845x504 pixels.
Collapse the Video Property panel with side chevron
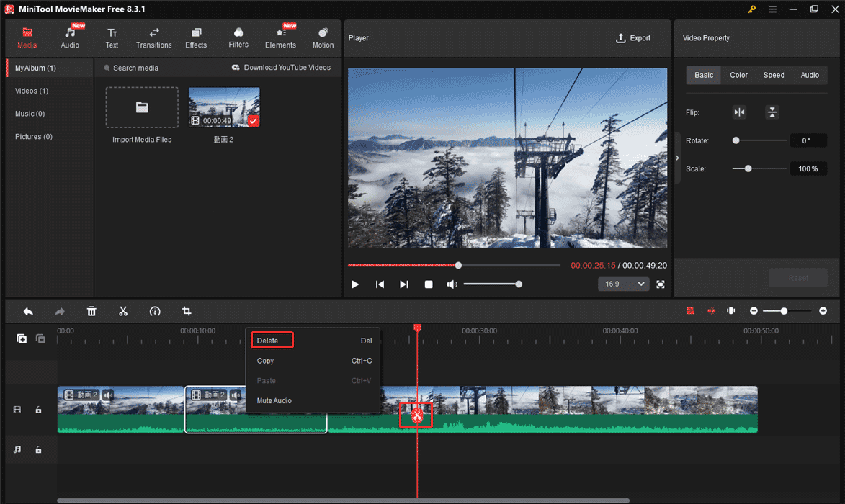677,158
